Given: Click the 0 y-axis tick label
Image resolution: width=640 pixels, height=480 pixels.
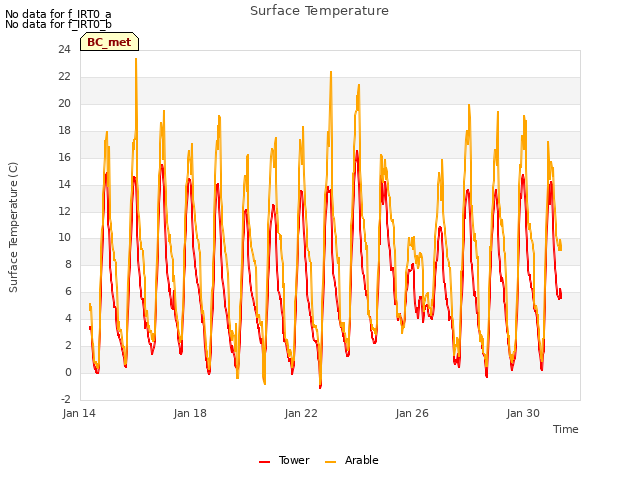Looking at the screenshot, I should point(68,372).
